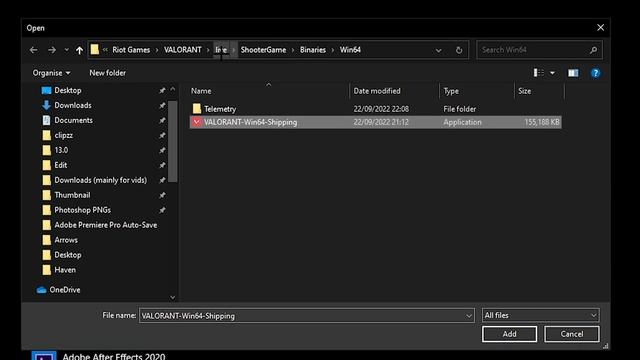640x360 pixels.
Task: Click the search magnifier icon
Action: coord(593,50)
